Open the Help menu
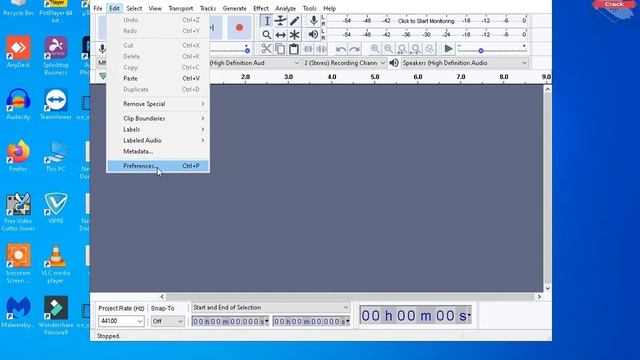Image resolution: width=640 pixels, height=360 pixels. coord(329,8)
